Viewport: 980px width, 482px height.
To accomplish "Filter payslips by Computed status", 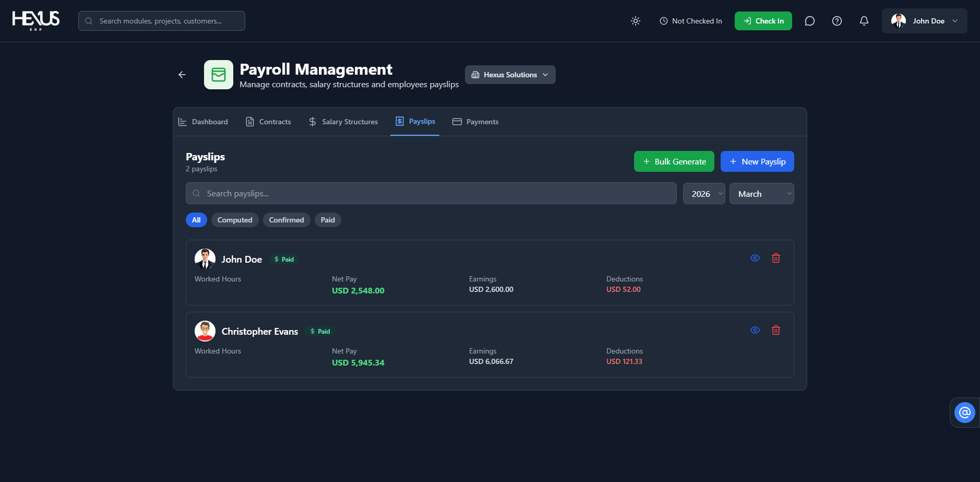I will [x=235, y=220].
